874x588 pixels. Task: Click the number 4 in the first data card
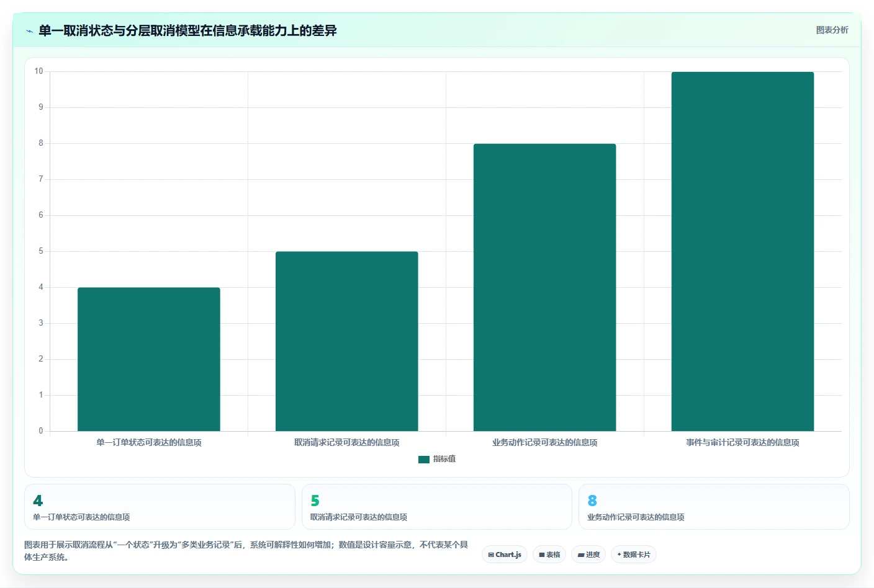(38, 501)
